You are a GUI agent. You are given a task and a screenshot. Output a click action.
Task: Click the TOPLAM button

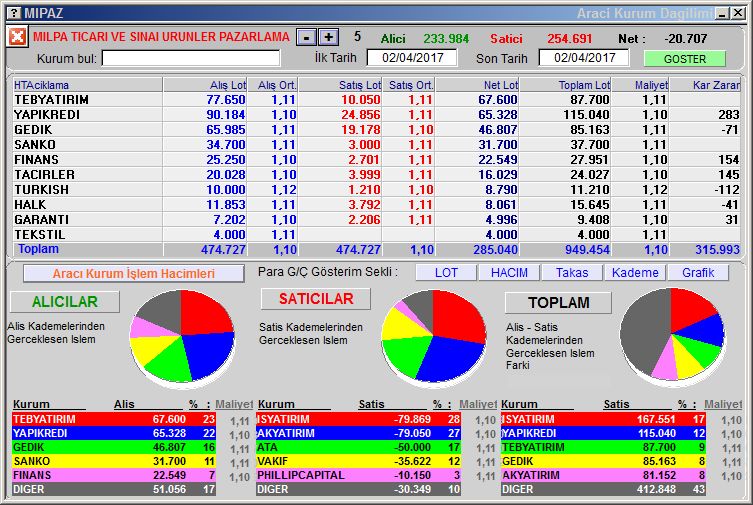point(559,303)
